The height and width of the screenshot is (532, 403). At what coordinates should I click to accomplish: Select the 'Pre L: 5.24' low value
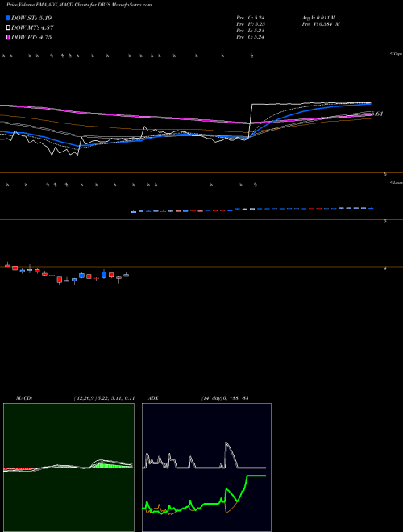point(251,31)
